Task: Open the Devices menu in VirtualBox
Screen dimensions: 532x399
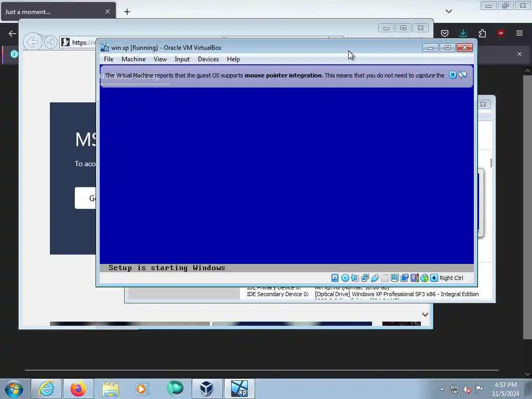Action: [208, 59]
